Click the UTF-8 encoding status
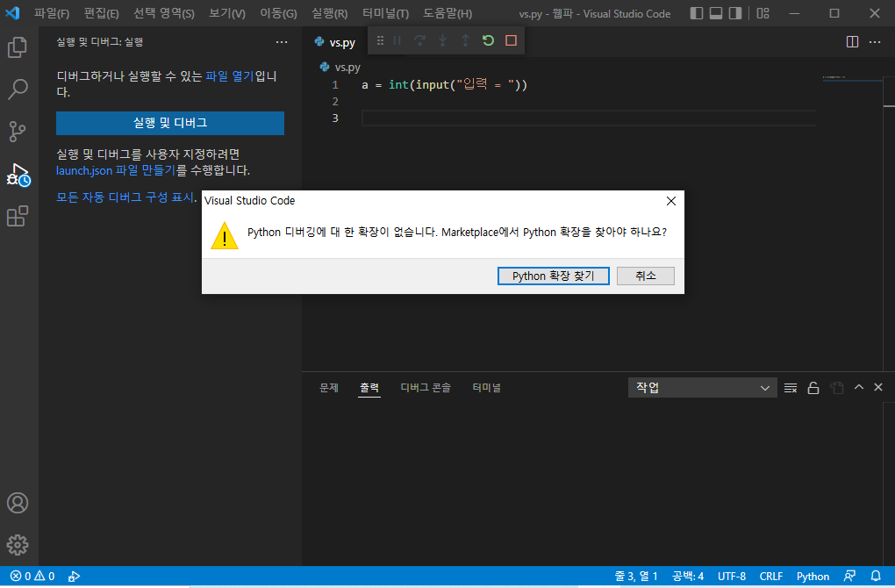 (732, 576)
